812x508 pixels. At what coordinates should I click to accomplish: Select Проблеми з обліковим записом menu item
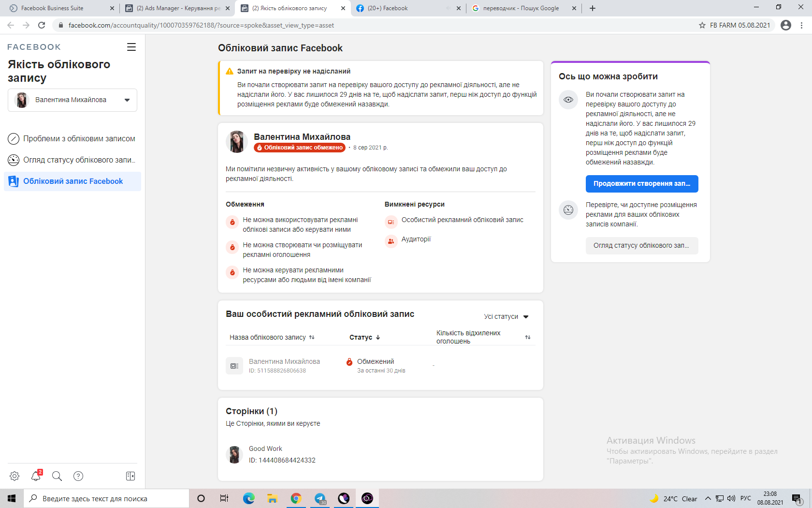[x=72, y=139]
